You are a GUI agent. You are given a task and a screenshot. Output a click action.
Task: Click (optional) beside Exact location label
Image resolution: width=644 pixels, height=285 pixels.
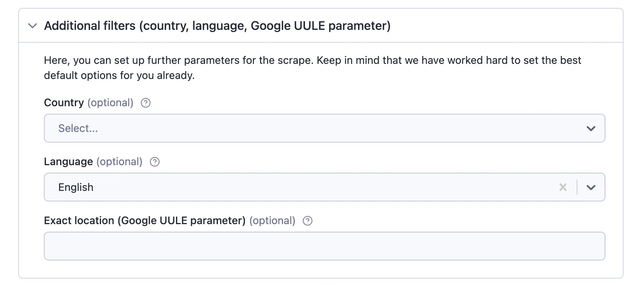[272, 221]
